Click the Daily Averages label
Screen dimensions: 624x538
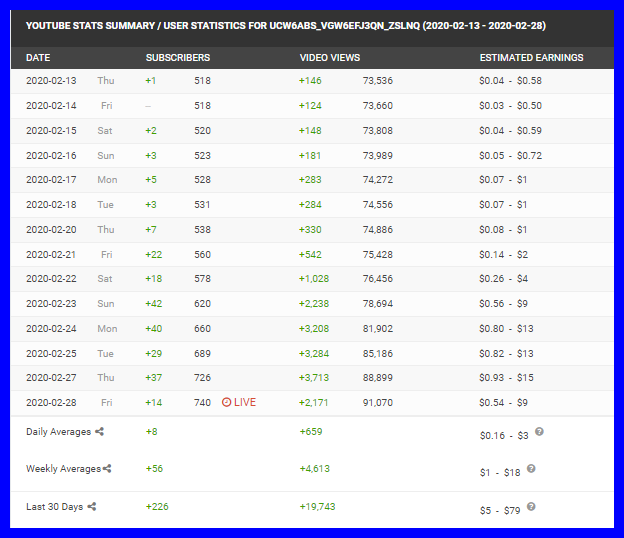point(58,432)
